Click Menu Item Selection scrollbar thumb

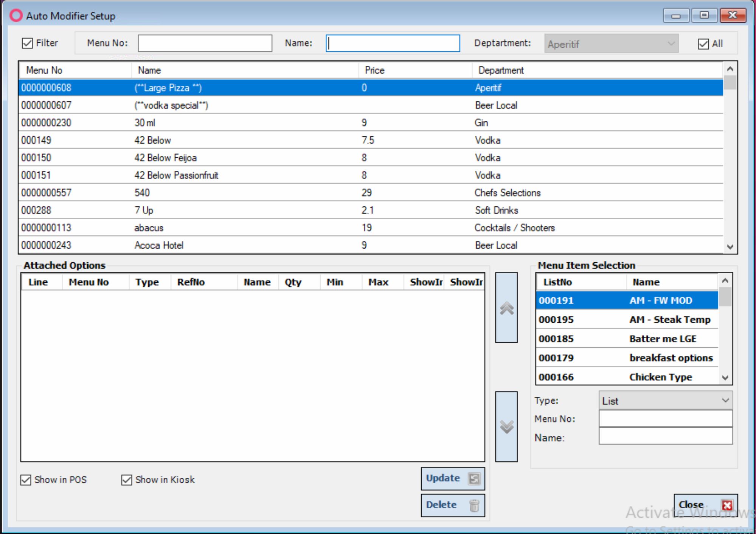[x=725, y=297]
